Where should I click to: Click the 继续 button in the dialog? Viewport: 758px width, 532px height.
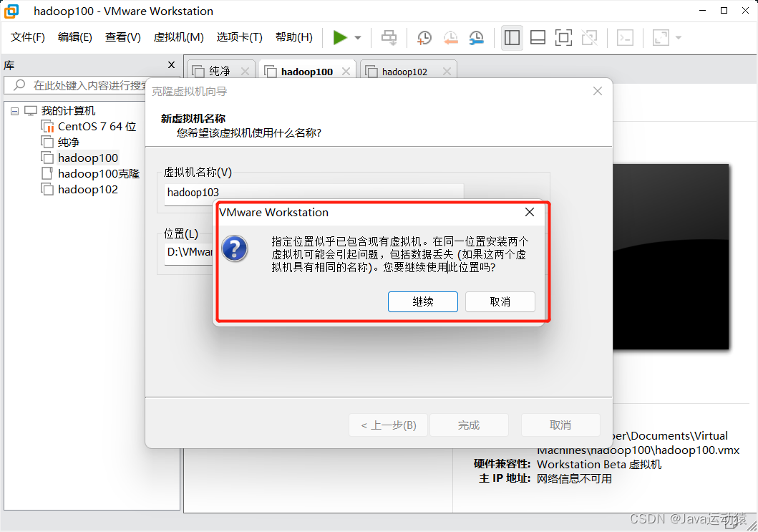point(423,301)
